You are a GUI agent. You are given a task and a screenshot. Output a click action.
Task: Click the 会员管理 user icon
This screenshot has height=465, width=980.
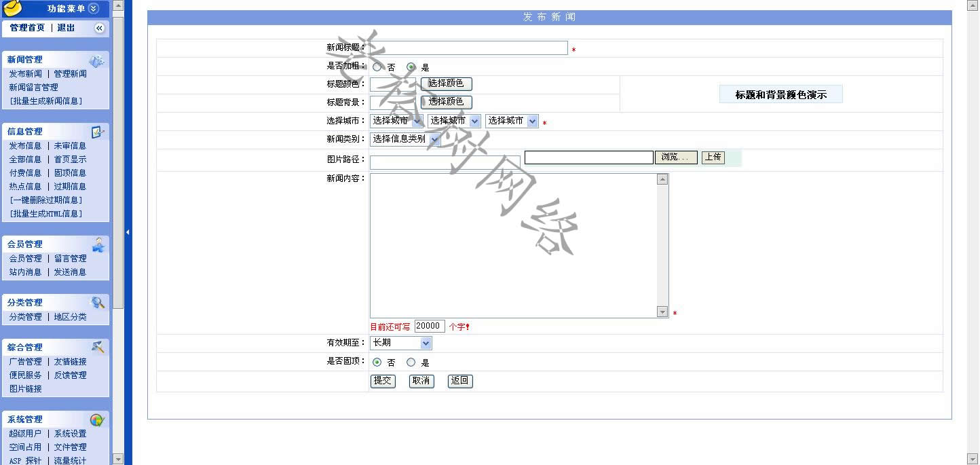tap(98, 244)
